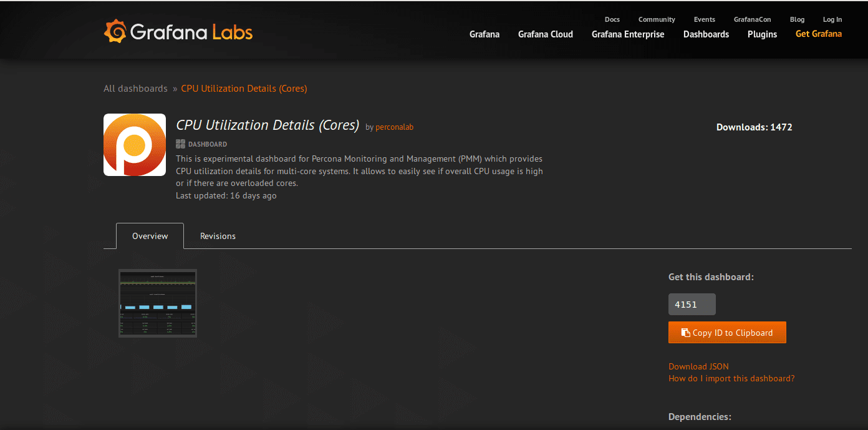
Task: Go to the Dashboards menu item
Action: [x=706, y=34]
